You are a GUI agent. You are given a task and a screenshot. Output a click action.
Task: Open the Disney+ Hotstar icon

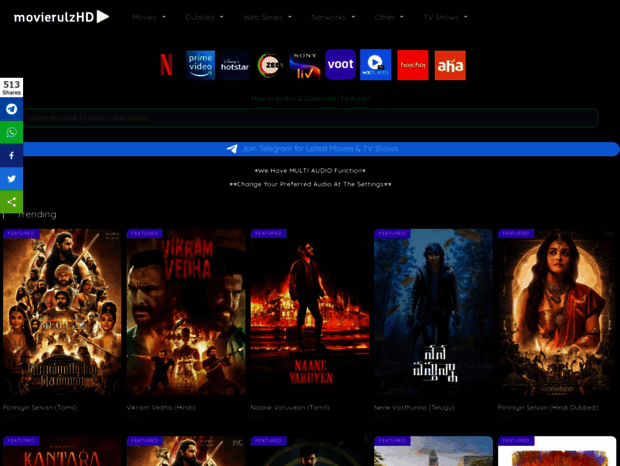[x=235, y=65]
